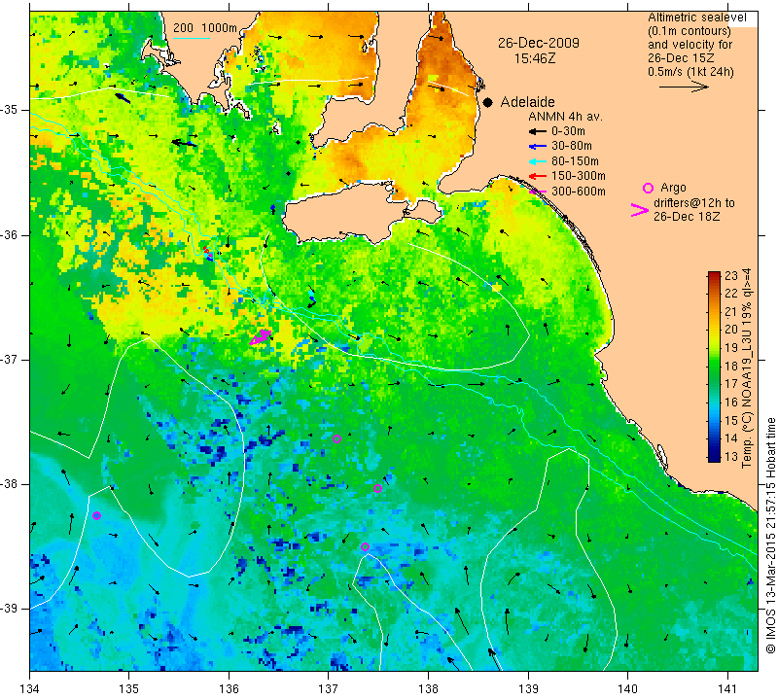Click the '26-Dec-2009' date text
778x700 pixels.
539,43
